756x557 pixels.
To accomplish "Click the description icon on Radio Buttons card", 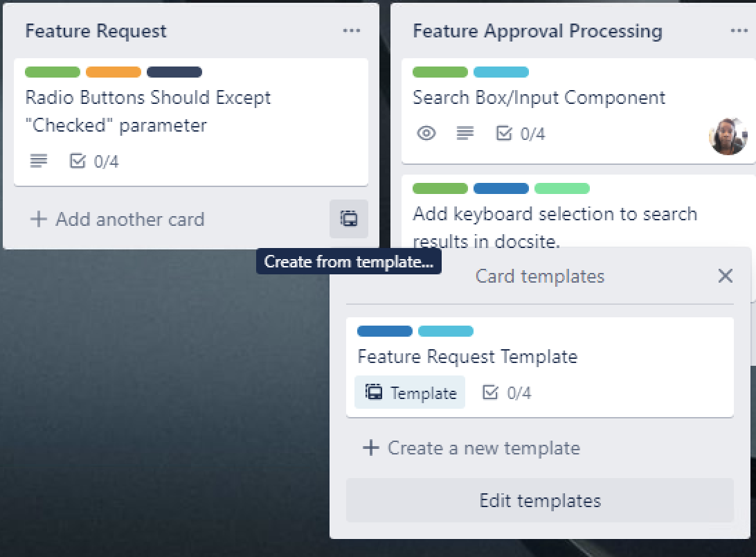I will pos(38,161).
